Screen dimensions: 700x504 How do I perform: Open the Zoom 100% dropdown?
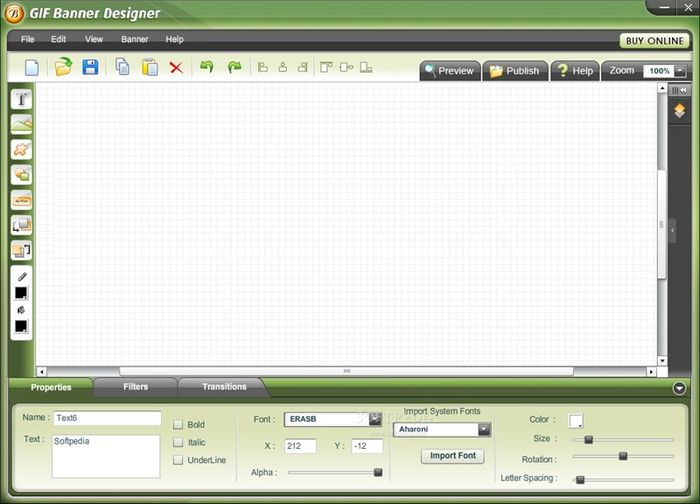click(x=680, y=71)
